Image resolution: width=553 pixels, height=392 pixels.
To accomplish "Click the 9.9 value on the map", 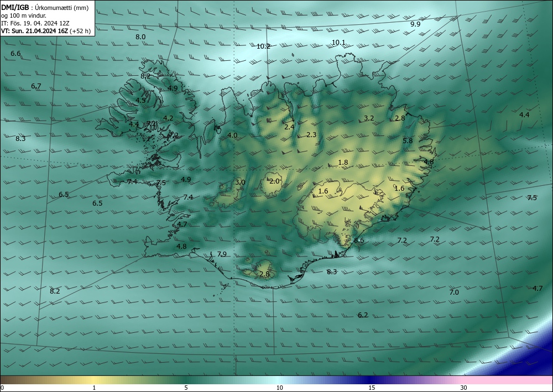I will (x=415, y=24).
